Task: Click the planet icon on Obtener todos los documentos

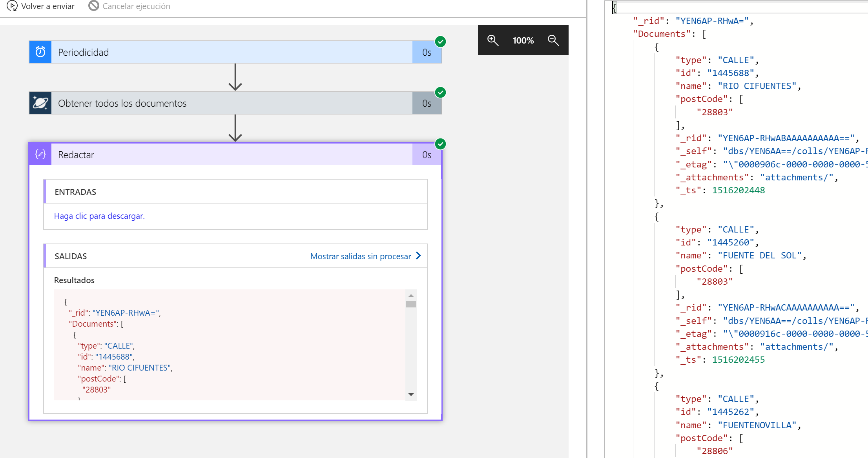Action: pos(40,103)
